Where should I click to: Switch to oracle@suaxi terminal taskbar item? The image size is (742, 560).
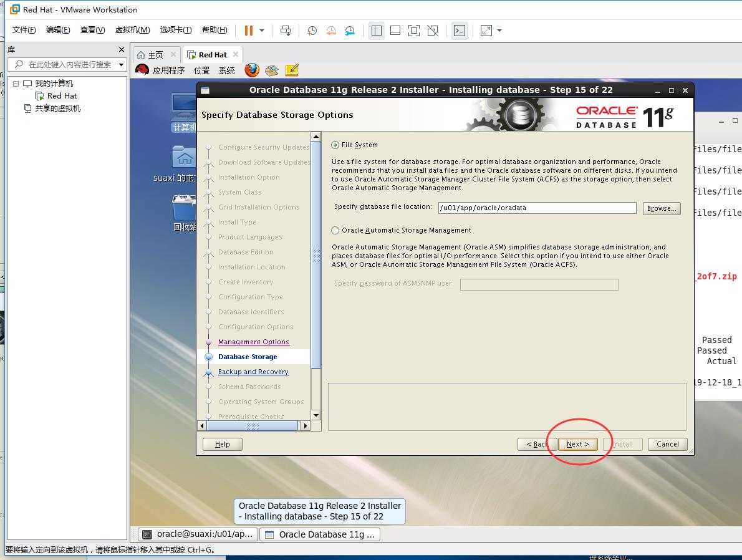coord(199,534)
